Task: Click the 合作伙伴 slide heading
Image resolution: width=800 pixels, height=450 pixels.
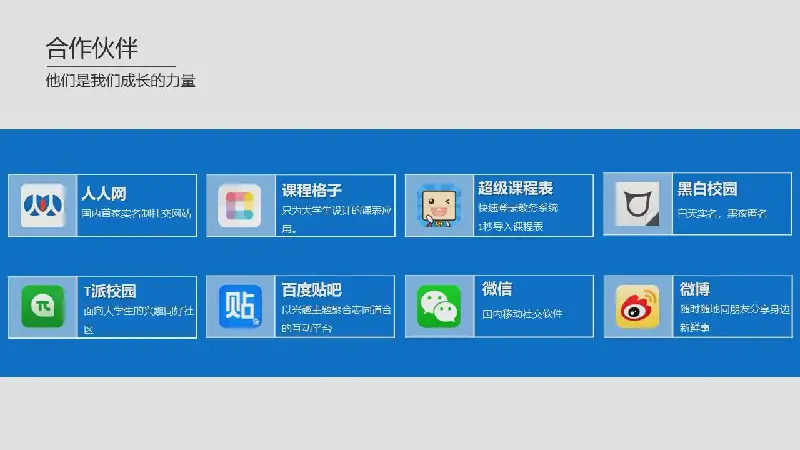Action: tap(92, 48)
